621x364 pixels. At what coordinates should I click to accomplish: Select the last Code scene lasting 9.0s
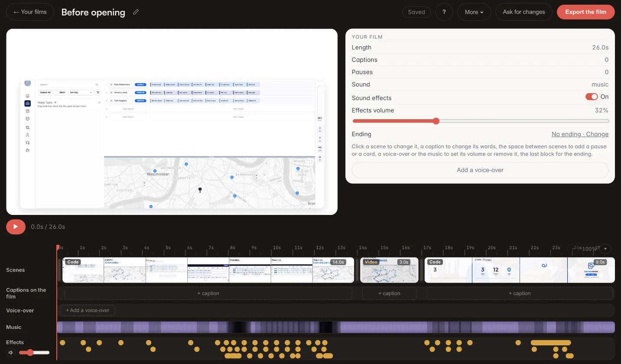pyautogui.click(x=520, y=270)
